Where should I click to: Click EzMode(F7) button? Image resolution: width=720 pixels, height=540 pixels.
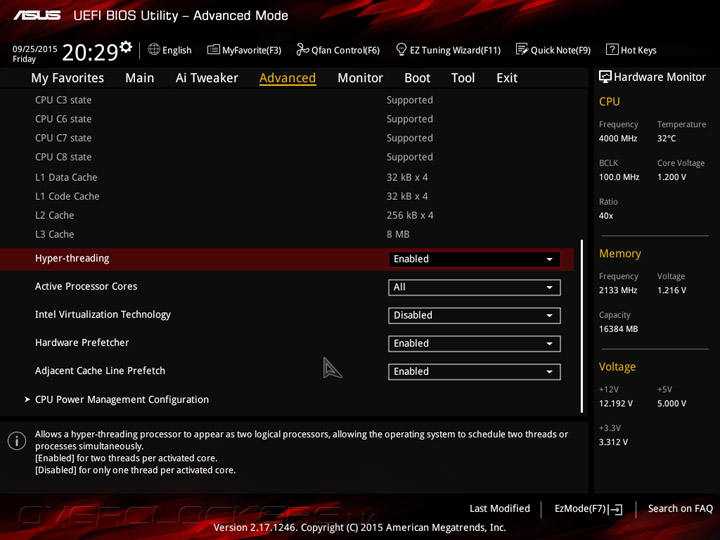coord(589,509)
